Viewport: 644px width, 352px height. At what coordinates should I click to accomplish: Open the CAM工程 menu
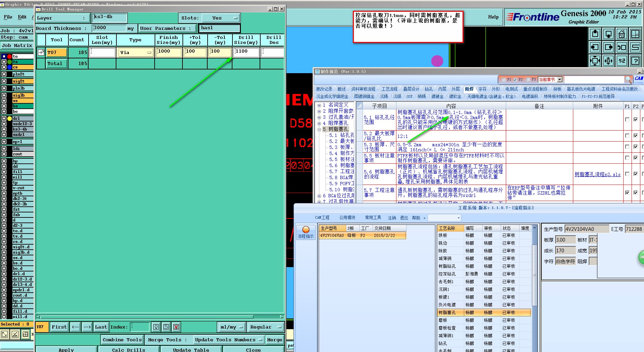tap(322, 218)
